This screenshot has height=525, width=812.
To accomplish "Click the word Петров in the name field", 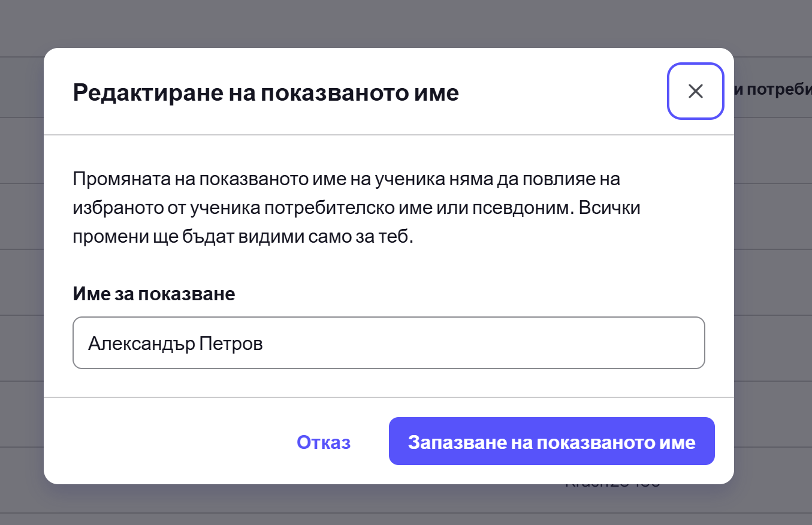I will 231,343.
